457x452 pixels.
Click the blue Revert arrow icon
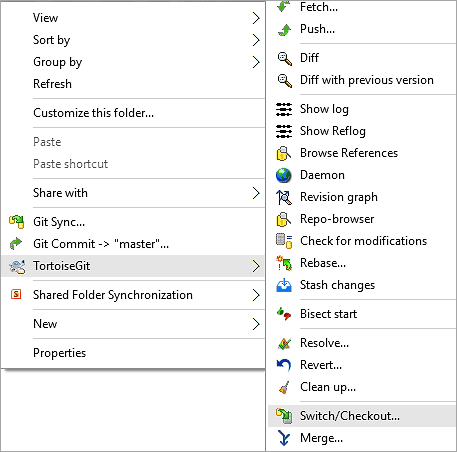pos(284,365)
